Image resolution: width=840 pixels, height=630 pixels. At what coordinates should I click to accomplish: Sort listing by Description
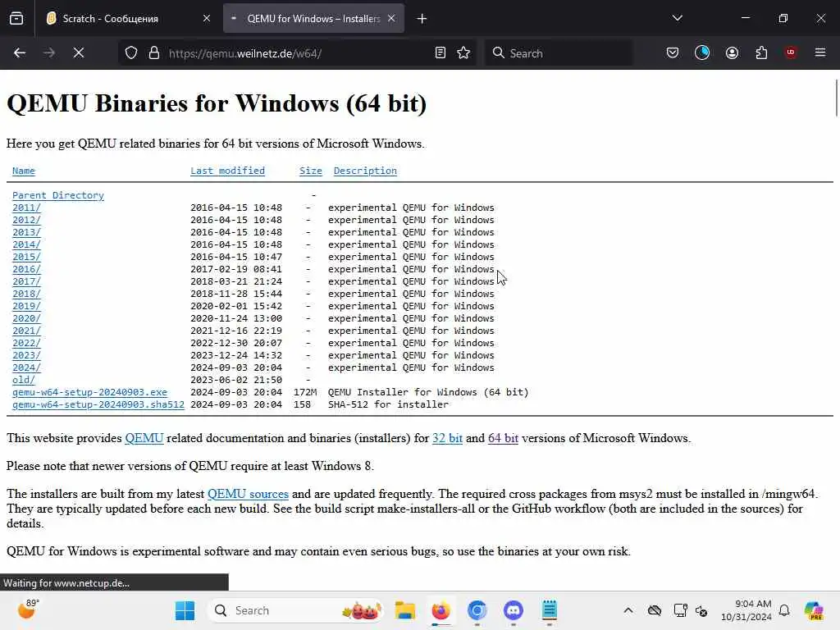(365, 171)
